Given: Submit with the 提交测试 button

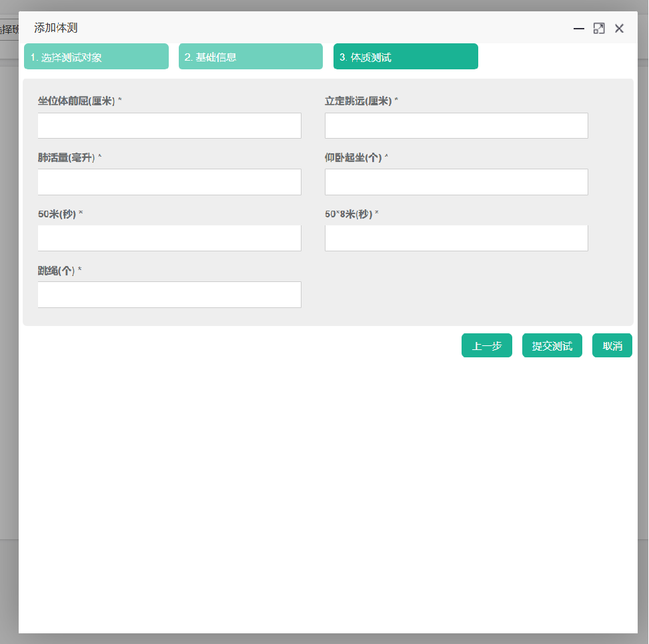Looking at the screenshot, I should click(x=552, y=346).
